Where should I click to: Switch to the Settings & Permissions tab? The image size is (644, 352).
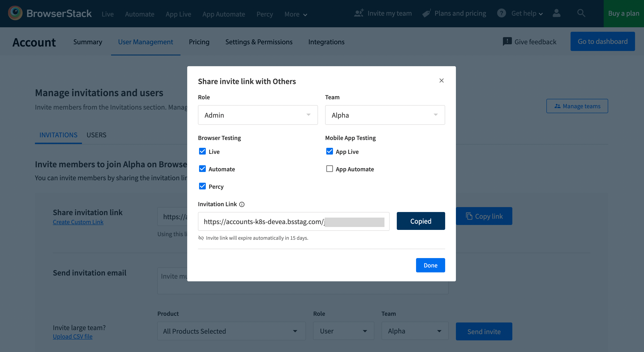pos(259,42)
